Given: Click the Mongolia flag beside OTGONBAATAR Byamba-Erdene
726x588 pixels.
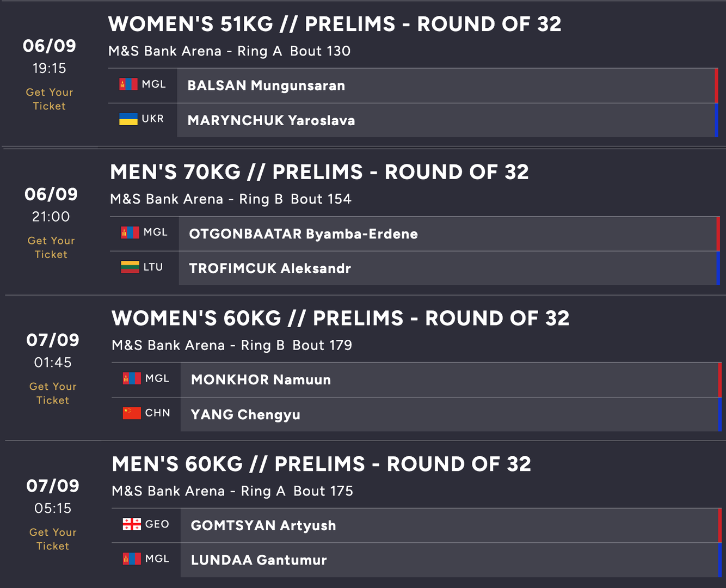Looking at the screenshot, I should (x=130, y=232).
